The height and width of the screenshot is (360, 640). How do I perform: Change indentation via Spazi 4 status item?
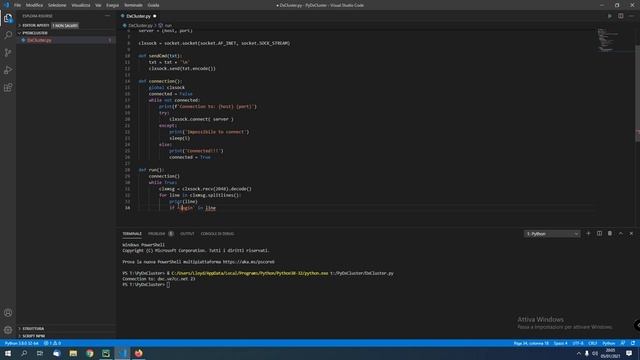(x=560, y=343)
